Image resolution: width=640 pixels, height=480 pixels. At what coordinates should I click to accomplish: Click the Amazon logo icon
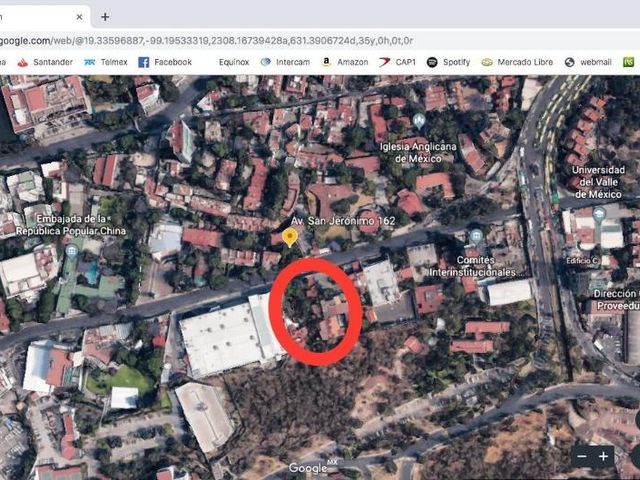click(326, 62)
